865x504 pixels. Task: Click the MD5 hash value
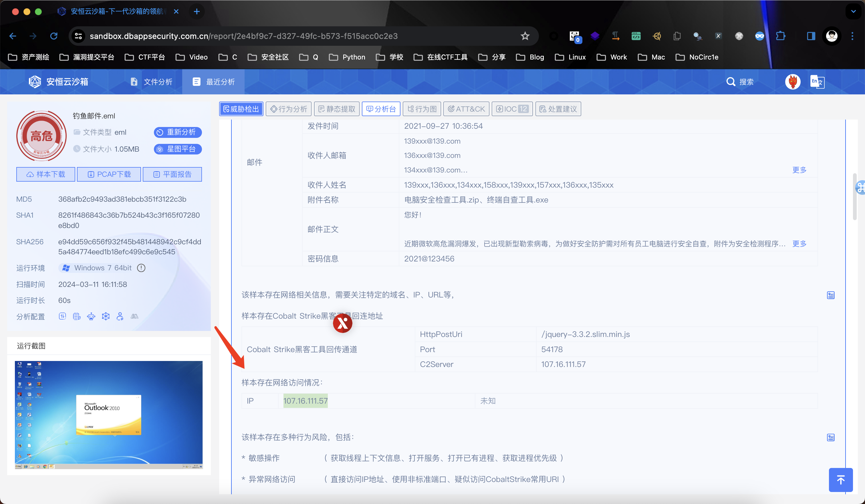pyautogui.click(x=122, y=199)
